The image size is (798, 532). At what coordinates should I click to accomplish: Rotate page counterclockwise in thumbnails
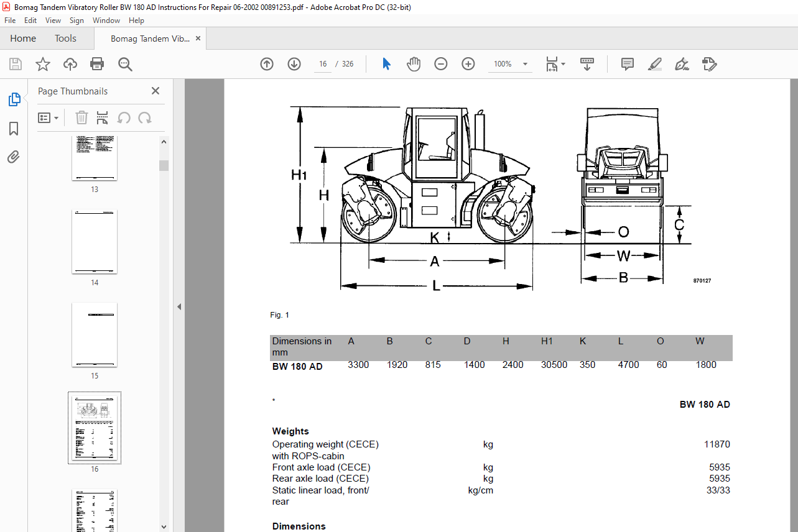click(124, 117)
